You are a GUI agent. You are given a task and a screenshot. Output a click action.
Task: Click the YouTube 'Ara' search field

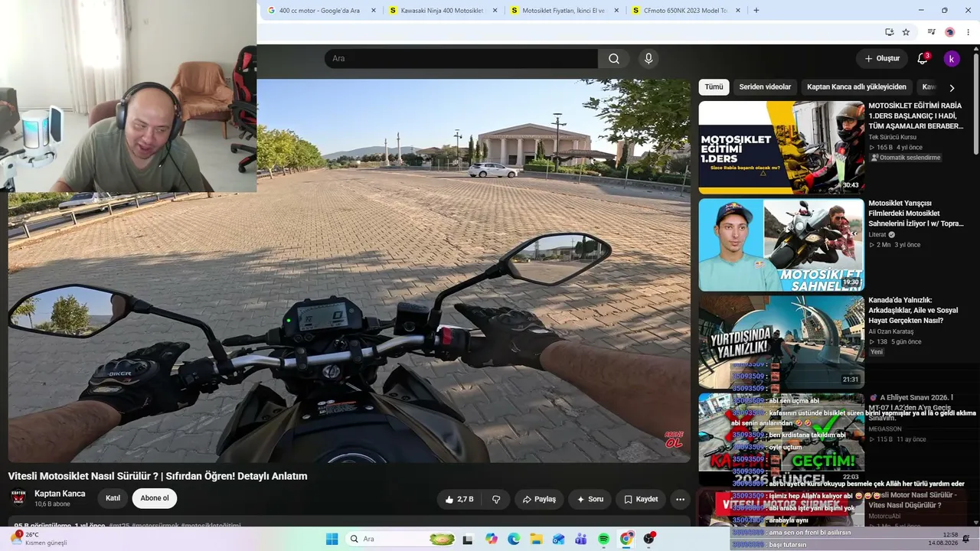pos(462,59)
